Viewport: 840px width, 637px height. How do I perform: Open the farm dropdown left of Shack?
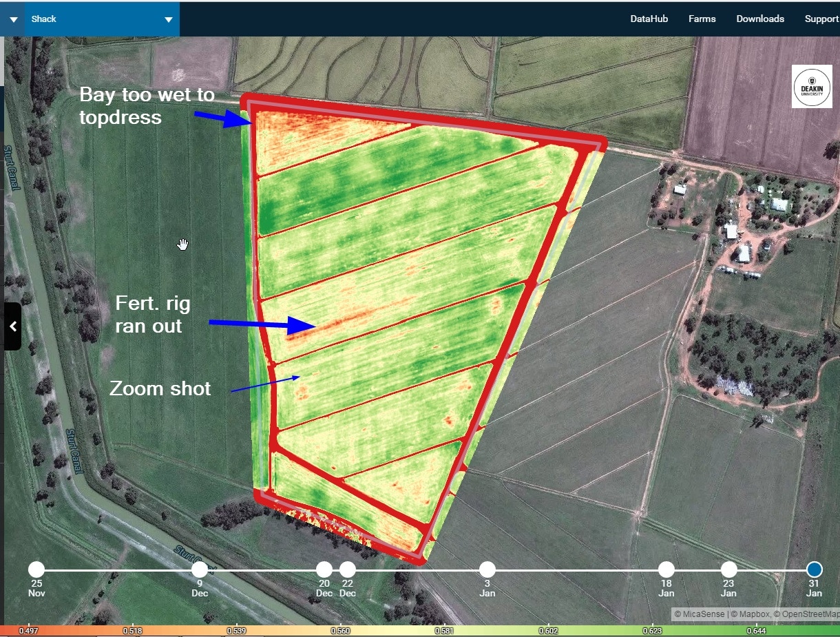(x=12, y=19)
